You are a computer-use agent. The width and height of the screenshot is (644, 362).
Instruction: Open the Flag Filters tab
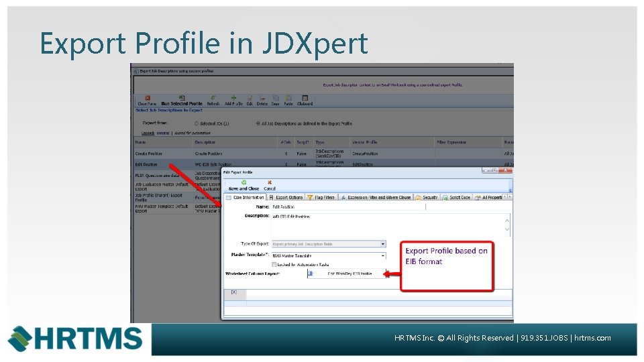[321, 197]
